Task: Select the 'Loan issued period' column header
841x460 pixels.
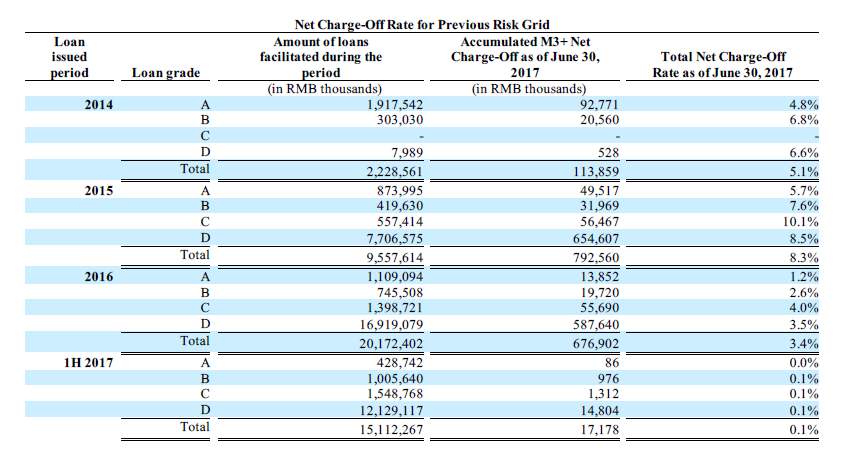Action: click(70, 56)
